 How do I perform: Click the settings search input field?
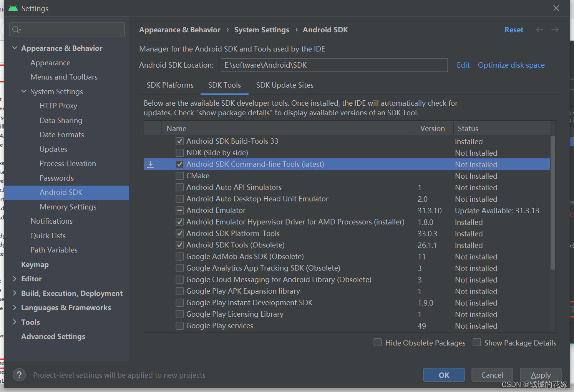click(67, 30)
